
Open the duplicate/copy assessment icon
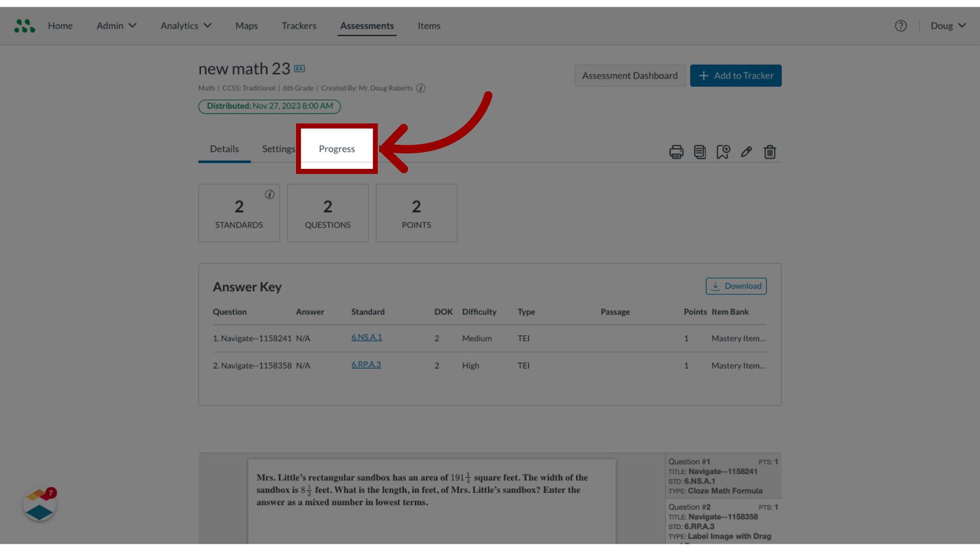700,152
